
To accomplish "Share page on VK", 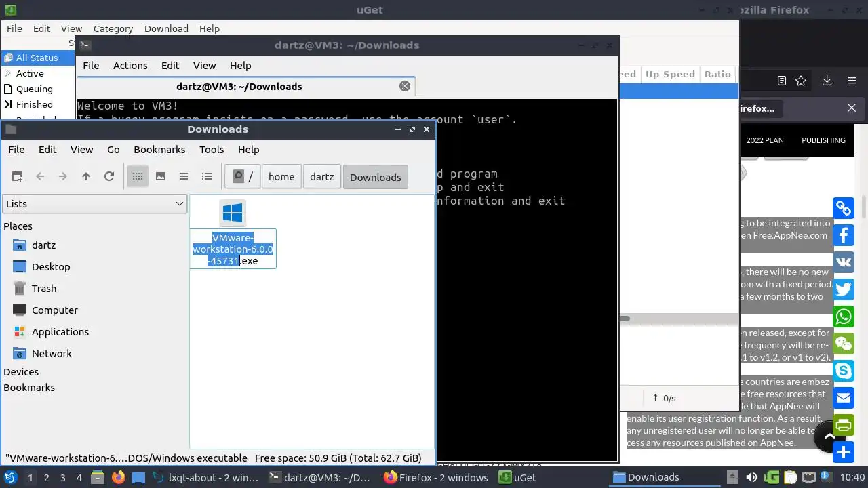I will click(x=844, y=262).
